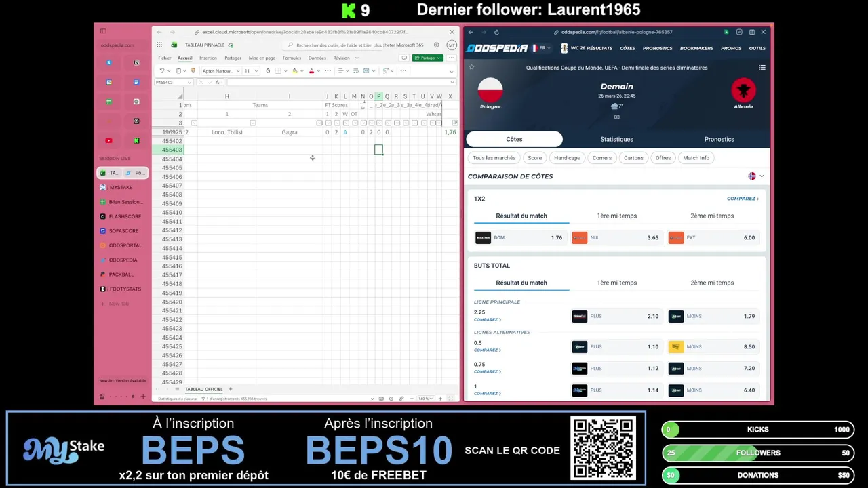Click the insert function fx icon
Viewport: 868px width, 488px height.
tap(217, 83)
